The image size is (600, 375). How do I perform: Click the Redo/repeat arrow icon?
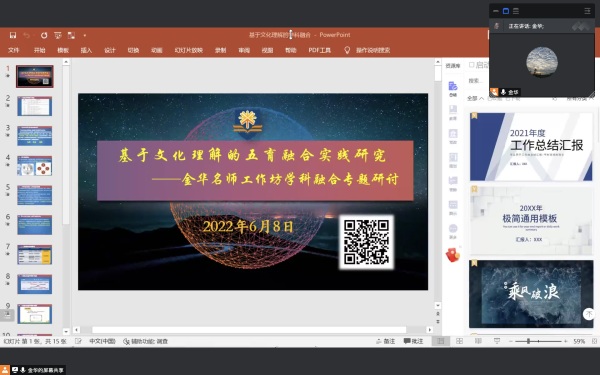(44, 35)
